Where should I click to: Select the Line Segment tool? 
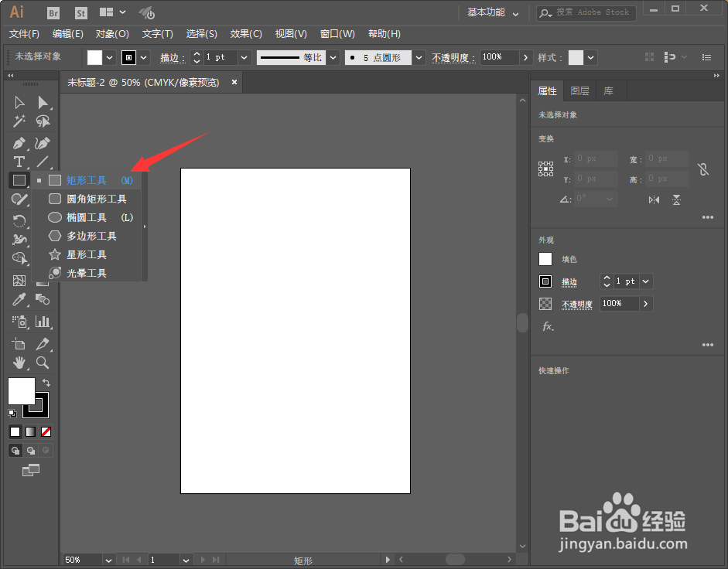(43, 162)
